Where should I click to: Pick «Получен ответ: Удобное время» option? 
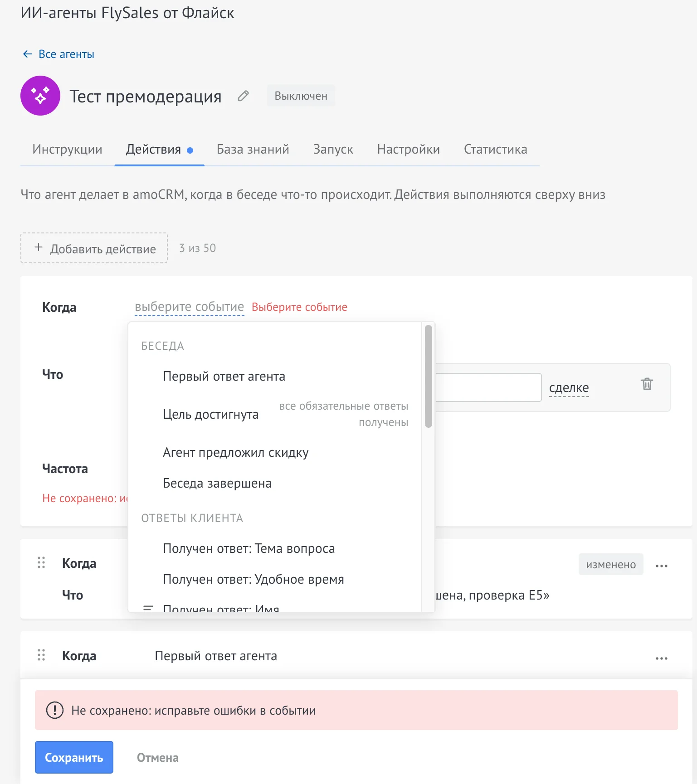tap(275, 579)
